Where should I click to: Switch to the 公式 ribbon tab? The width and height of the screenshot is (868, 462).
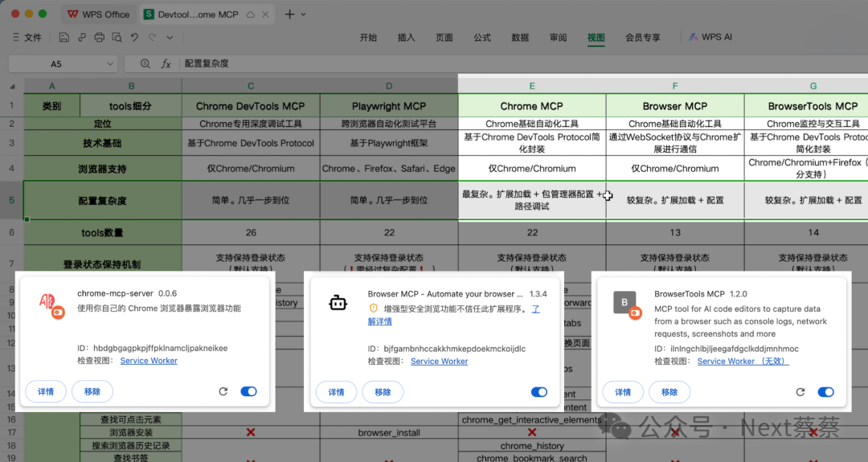pyautogui.click(x=482, y=37)
